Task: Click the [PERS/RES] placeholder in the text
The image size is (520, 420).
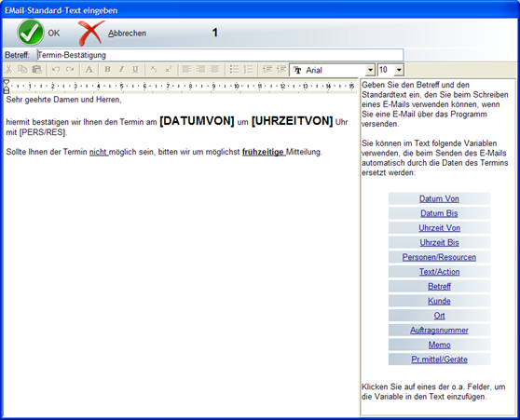Action: 43,132
